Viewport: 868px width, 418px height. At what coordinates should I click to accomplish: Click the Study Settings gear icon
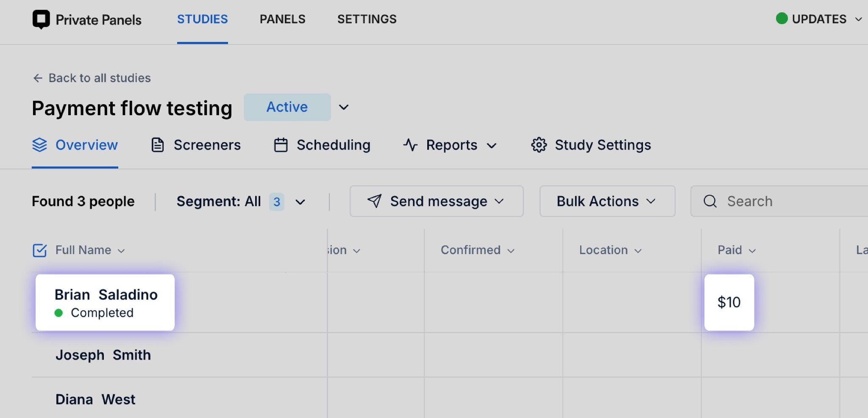(x=539, y=145)
